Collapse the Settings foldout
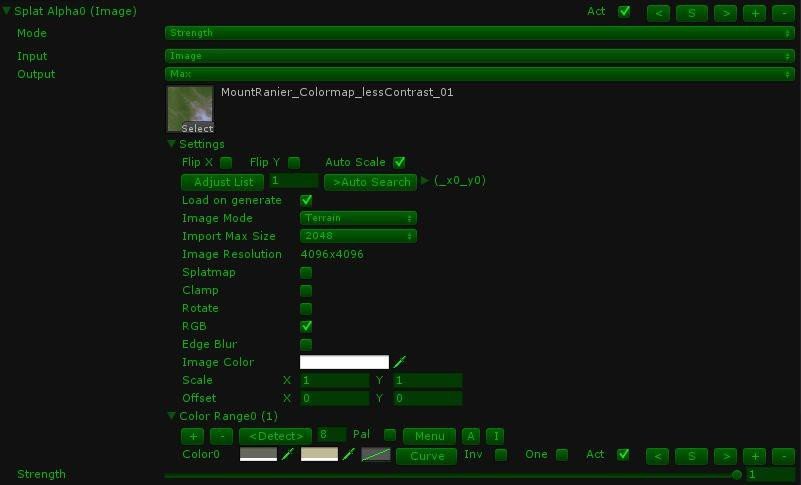The height and width of the screenshot is (485, 801). [172, 144]
